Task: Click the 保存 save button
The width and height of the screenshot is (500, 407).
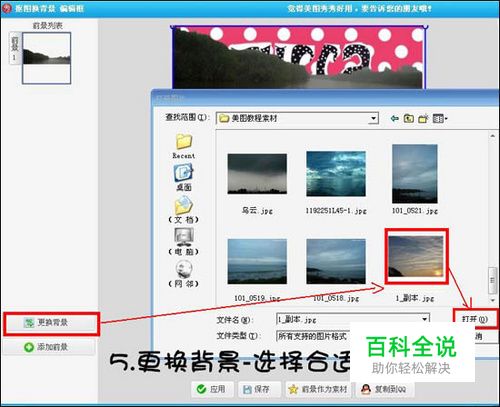Action: pos(258,389)
